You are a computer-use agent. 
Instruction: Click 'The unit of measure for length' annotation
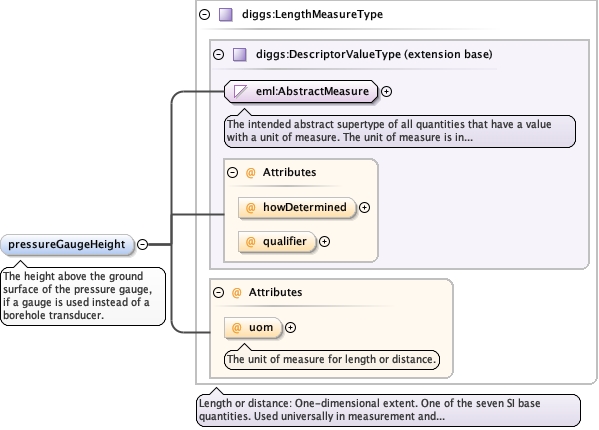pyautogui.click(x=332, y=359)
